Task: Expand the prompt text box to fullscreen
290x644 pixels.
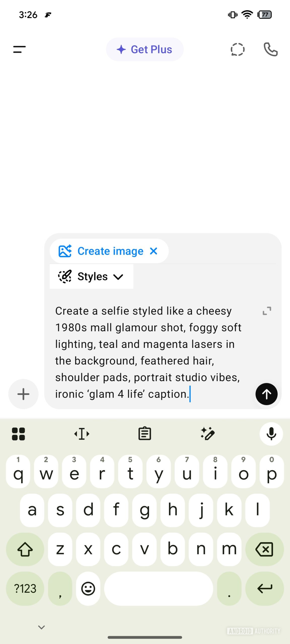Action: pos(267,311)
